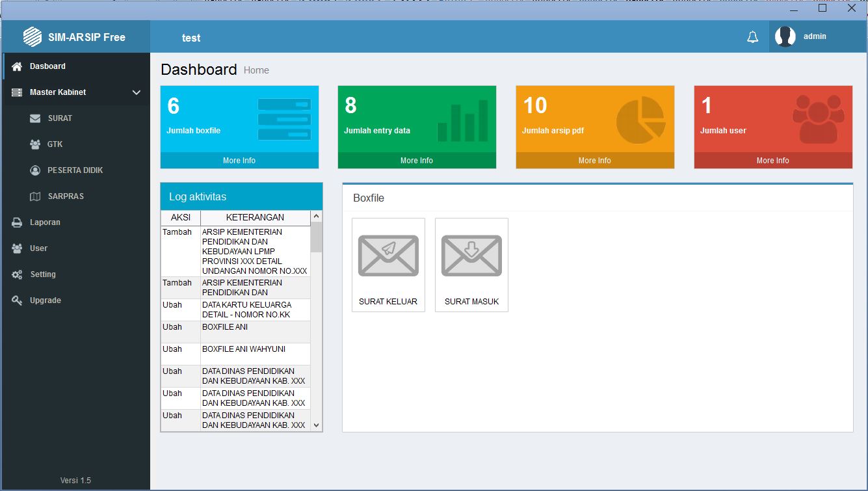Image resolution: width=868 pixels, height=491 pixels.
Task: Open the SURAT MASUK envelope icon
Action: (x=471, y=256)
